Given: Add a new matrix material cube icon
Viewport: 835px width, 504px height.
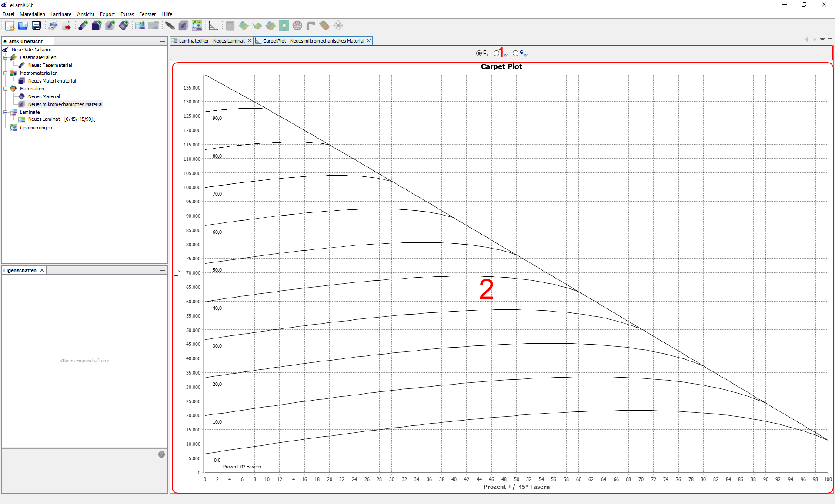Looking at the screenshot, I should pos(97,26).
